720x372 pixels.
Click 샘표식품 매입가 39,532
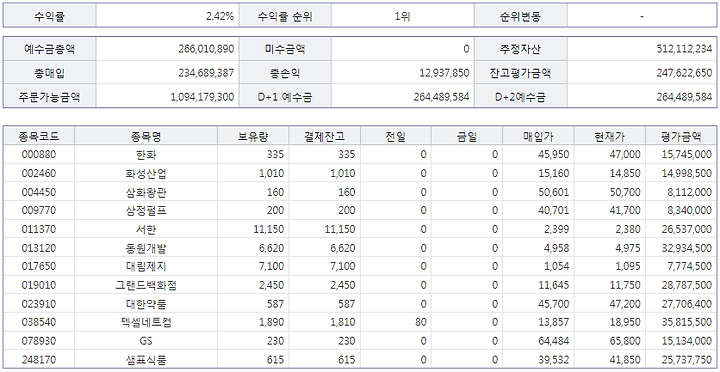554,360
